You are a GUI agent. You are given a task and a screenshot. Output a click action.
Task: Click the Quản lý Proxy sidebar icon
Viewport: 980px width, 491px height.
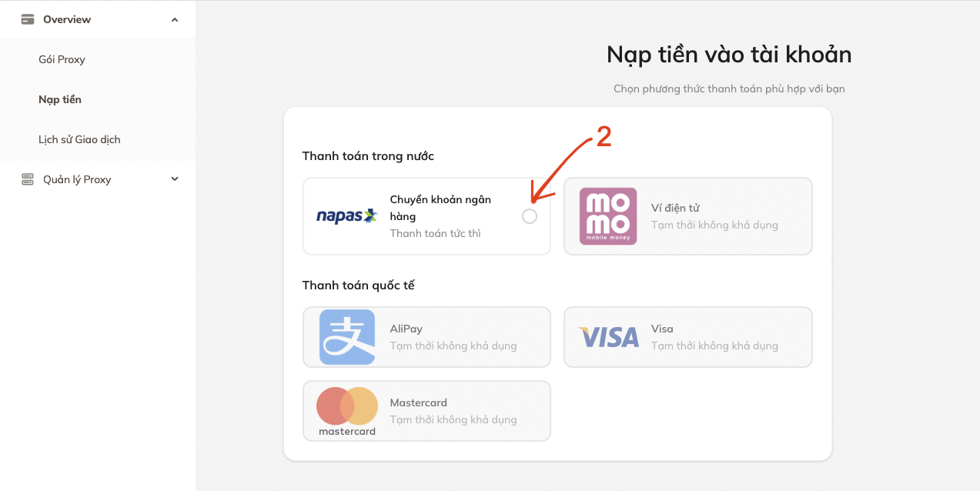pyautogui.click(x=25, y=179)
